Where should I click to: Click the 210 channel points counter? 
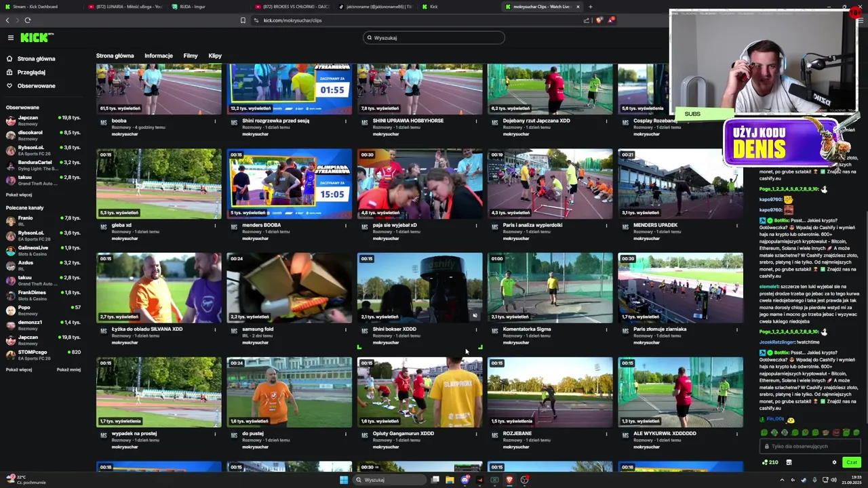[770, 462]
